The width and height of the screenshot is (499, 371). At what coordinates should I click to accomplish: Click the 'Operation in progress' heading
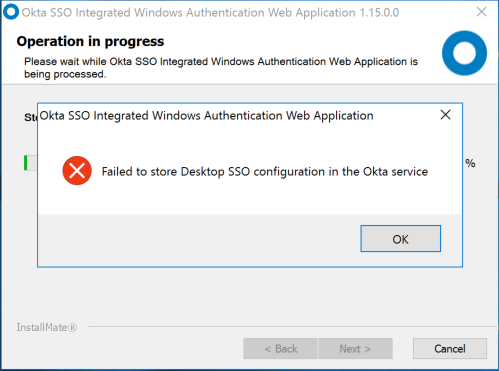point(90,41)
